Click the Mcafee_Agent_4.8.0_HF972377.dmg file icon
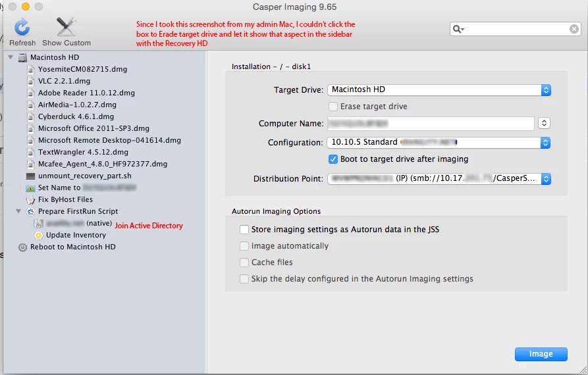This screenshot has width=588, height=375. click(31, 164)
